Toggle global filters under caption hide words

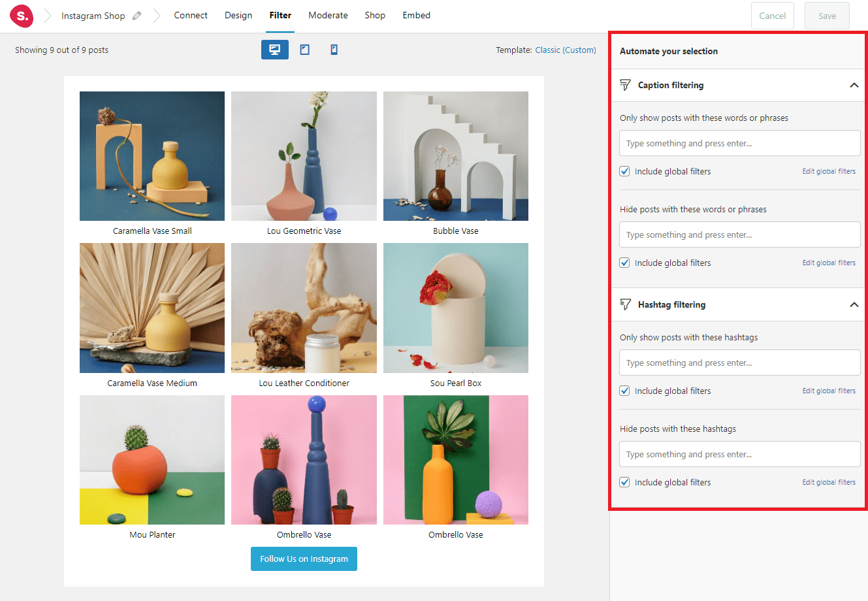[624, 263]
